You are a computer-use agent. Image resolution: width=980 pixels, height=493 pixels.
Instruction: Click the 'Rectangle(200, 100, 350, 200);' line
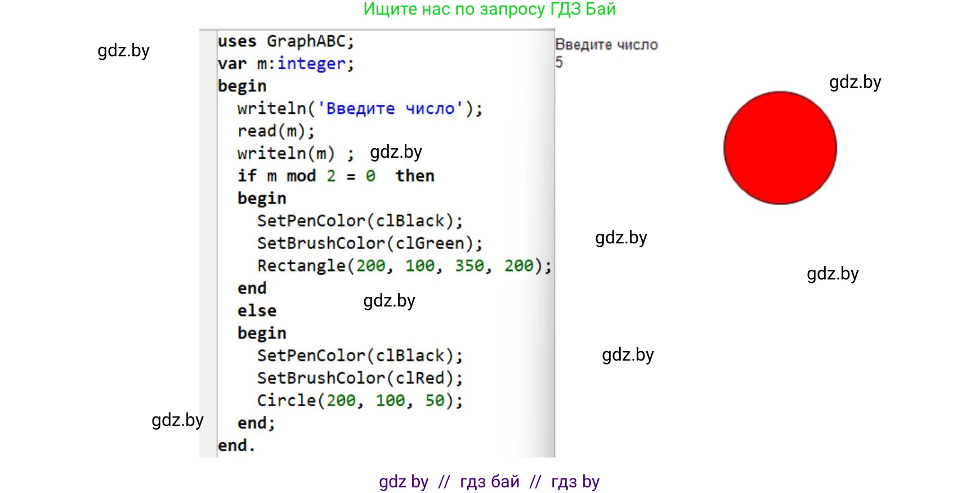404,265
